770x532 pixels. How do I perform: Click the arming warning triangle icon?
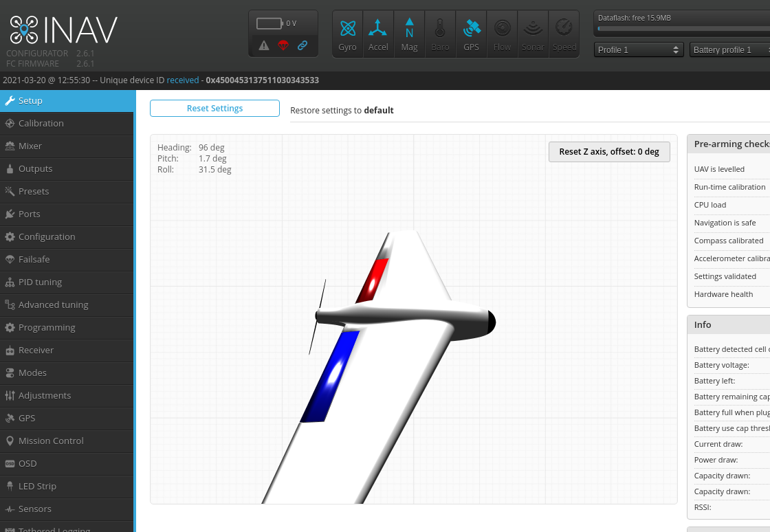tap(264, 45)
